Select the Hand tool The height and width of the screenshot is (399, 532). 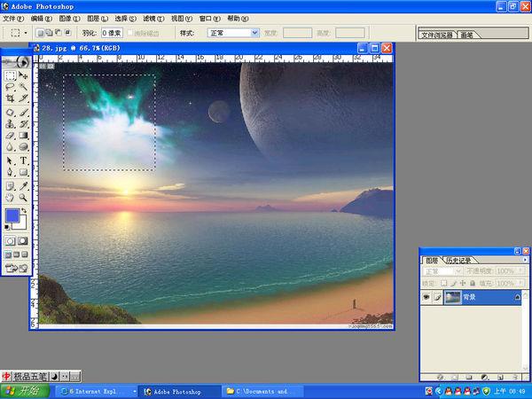point(10,198)
